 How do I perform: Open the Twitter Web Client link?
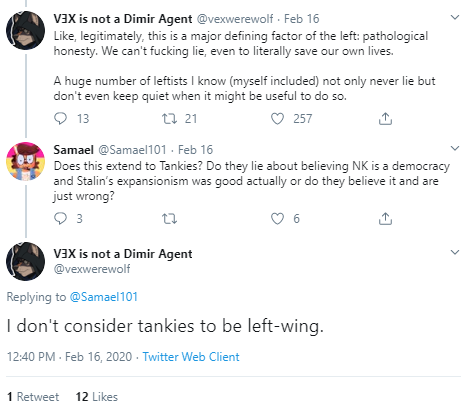[x=191, y=357]
